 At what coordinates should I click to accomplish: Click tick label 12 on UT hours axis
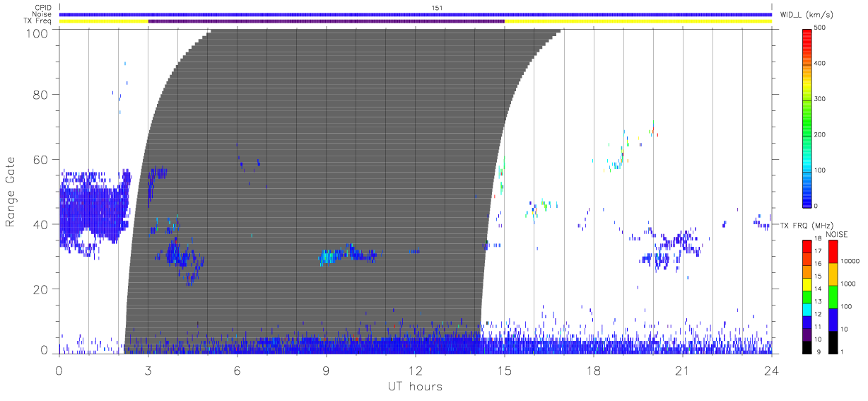pos(415,371)
